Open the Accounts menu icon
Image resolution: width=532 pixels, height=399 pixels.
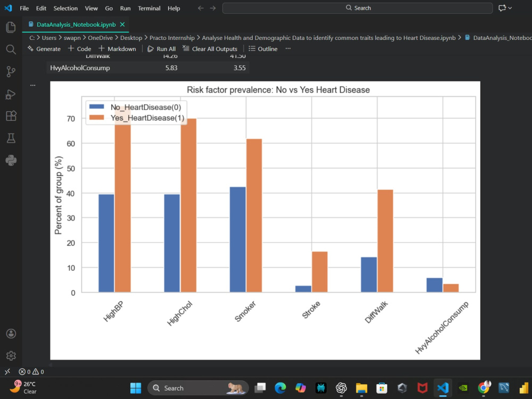point(11,334)
